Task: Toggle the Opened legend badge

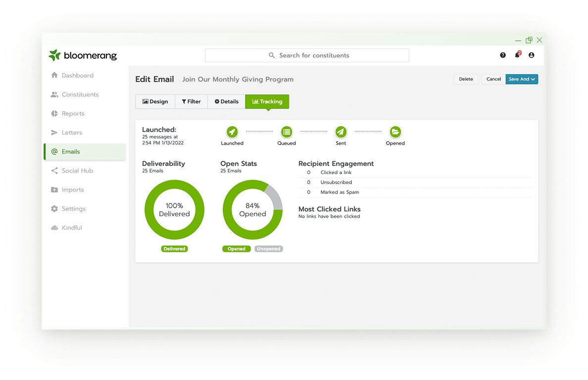Action: (237, 249)
